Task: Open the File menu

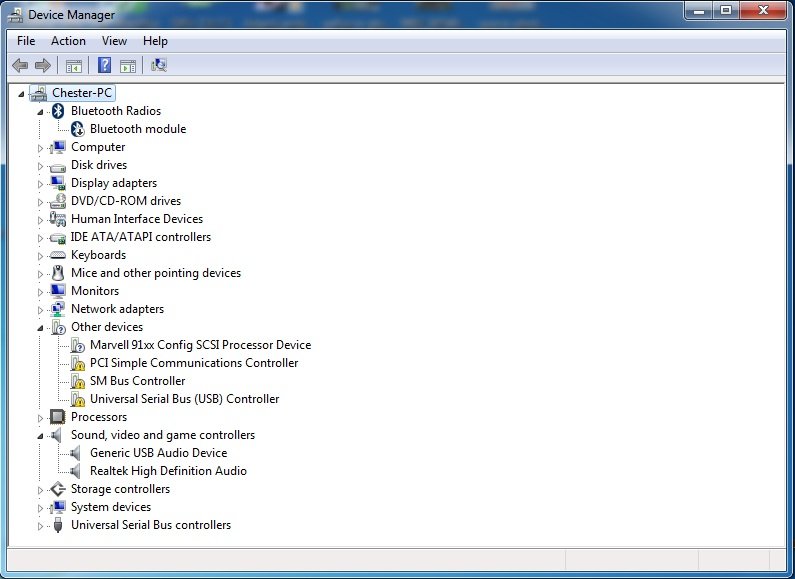Action: point(26,41)
